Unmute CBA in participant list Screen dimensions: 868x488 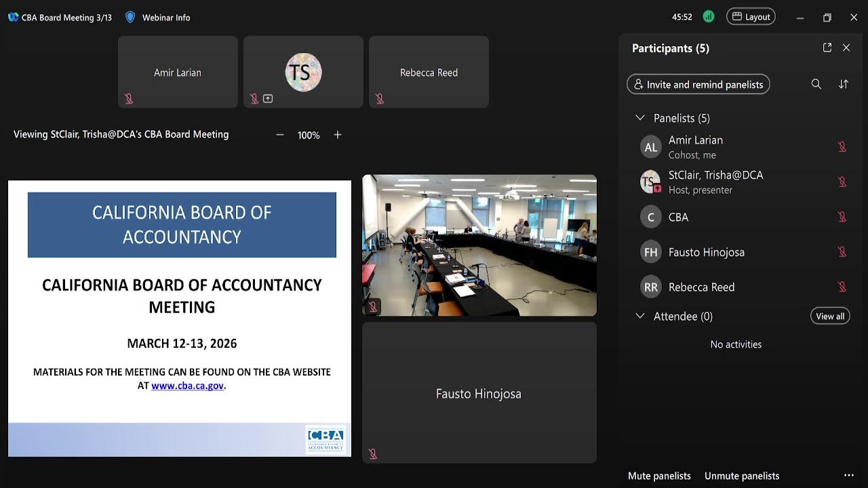(x=842, y=217)
